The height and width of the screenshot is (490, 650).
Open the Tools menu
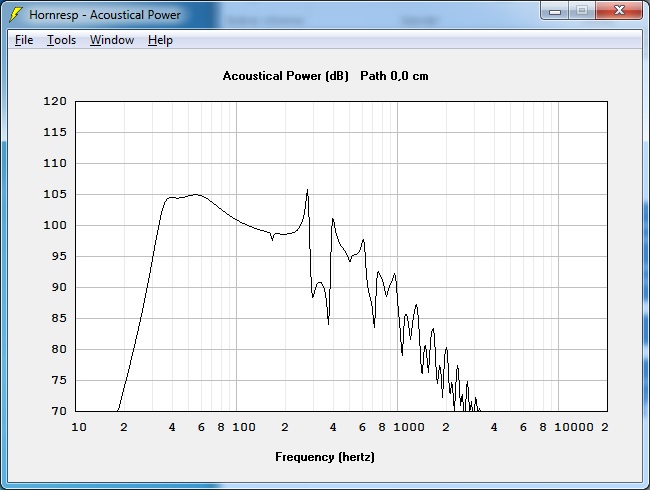point(61,40)
